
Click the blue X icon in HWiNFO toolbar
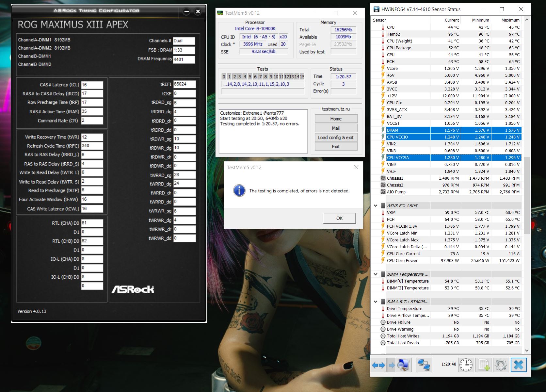coord(518,365)
